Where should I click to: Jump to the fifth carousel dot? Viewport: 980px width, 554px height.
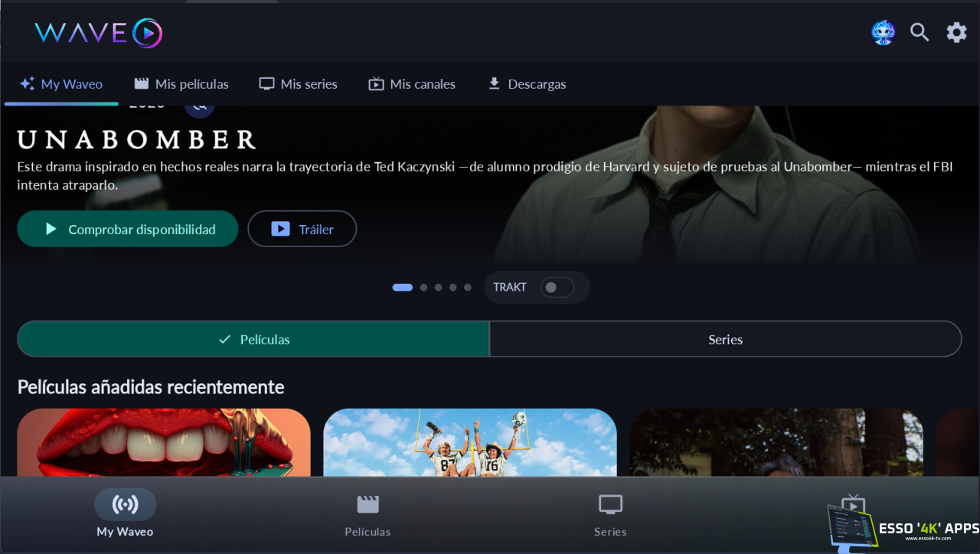pos(468,288)
